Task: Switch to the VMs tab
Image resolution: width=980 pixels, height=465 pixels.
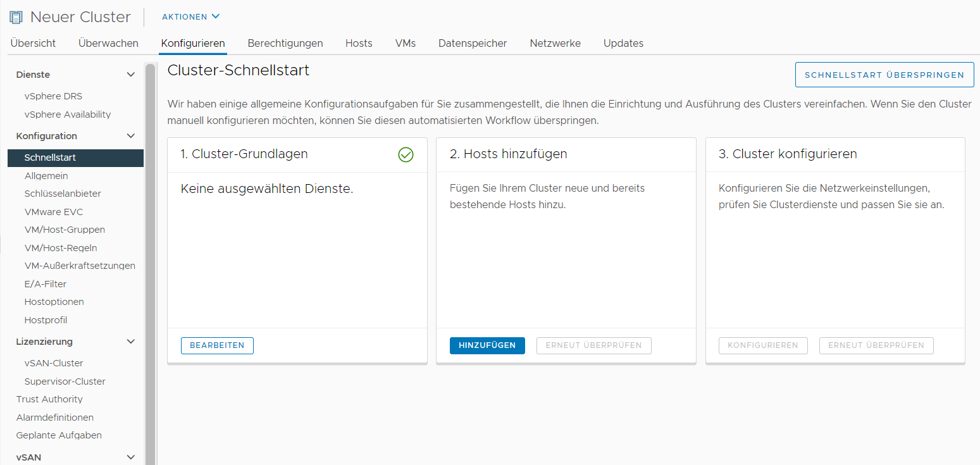Action: pyautogui.click(x=406, y=43)
